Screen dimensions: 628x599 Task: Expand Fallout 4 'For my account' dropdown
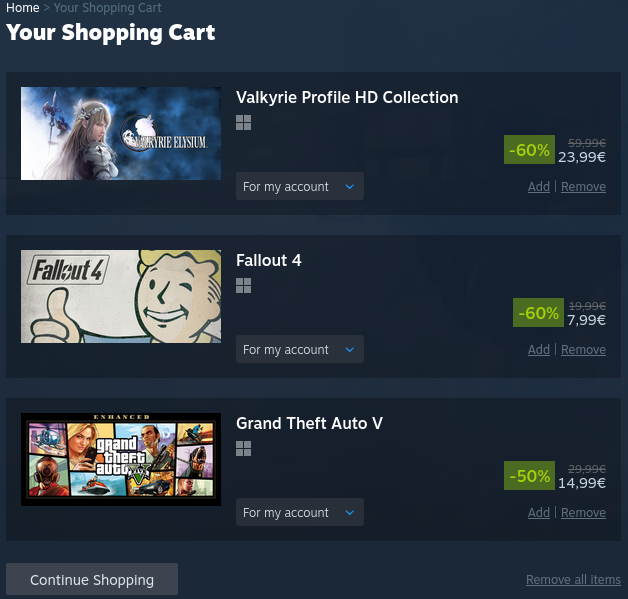click(x=300, y=349)
